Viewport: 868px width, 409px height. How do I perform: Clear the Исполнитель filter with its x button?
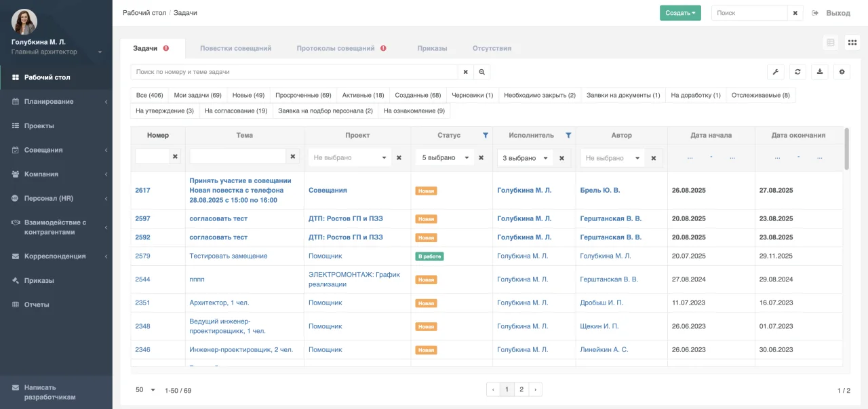(561, 157)
